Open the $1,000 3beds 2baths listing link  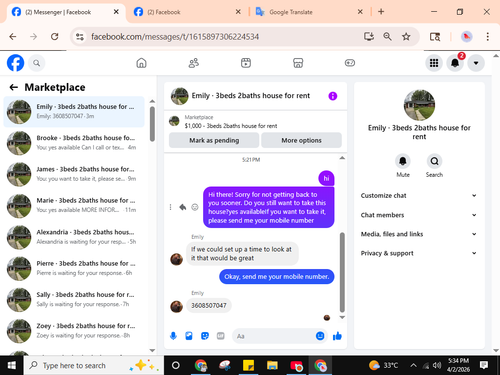pos(231,126)
